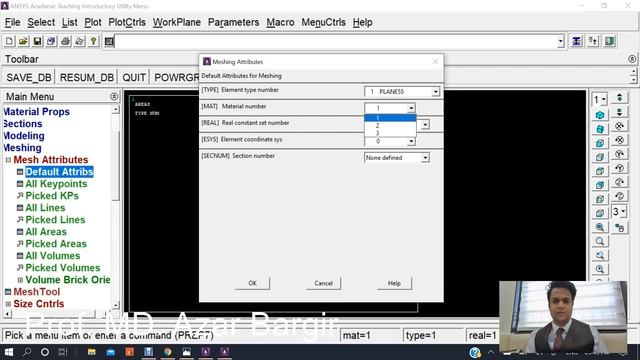
Task: Open the Select menu
Action: (x=41, y=22)
